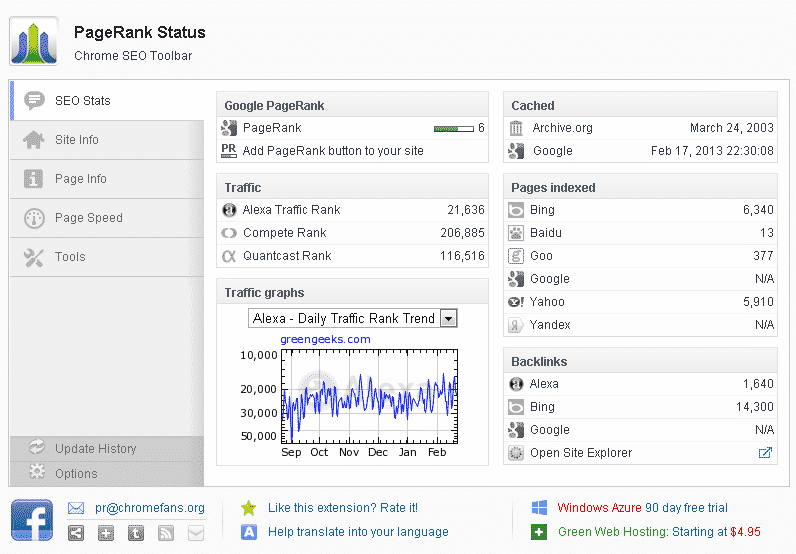Click the Options gear icon
Viewport: 796px width, 554px height.
click(x=37, y=472)
